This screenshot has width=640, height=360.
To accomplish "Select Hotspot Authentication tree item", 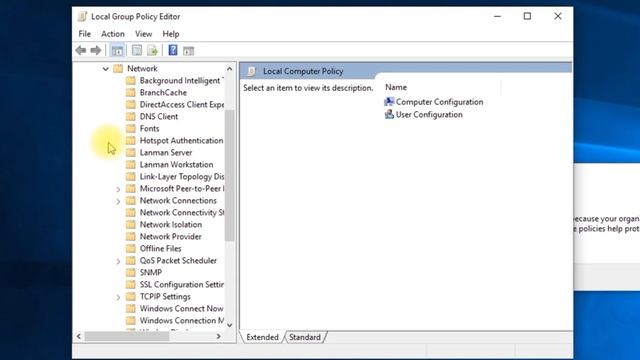I will pos(181,140).
